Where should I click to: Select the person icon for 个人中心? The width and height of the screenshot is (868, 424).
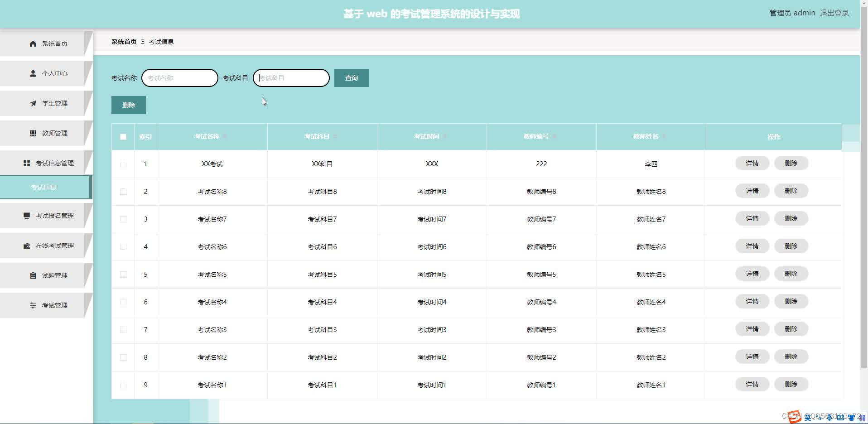pos(33,73)
